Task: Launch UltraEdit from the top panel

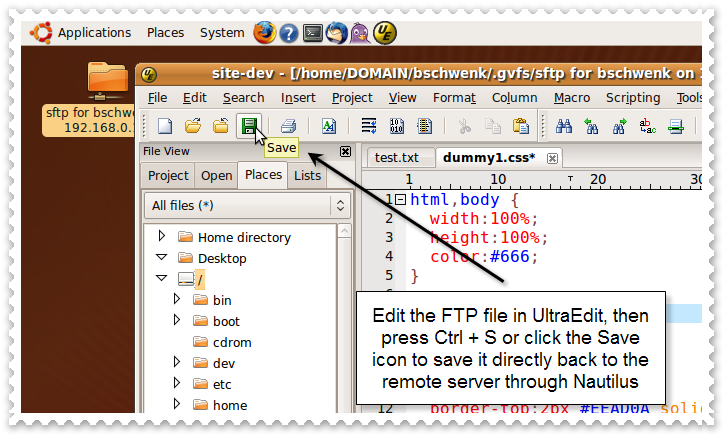Action: click(x=385, y=33)
